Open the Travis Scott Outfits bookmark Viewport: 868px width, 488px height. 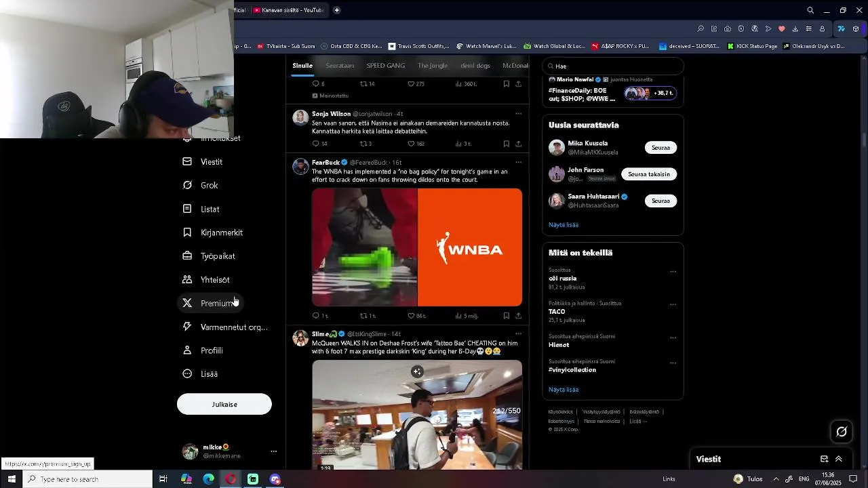tap(418, 46)
